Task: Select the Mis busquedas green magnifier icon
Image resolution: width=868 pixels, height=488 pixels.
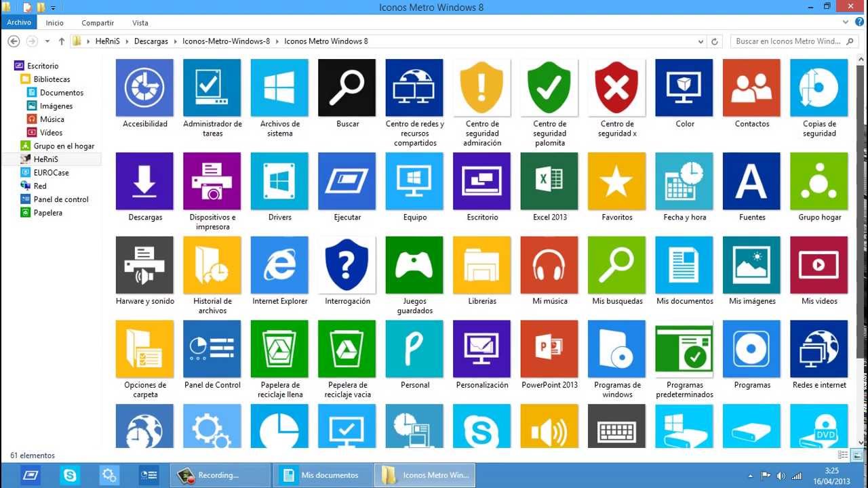Action: (617, 265)
